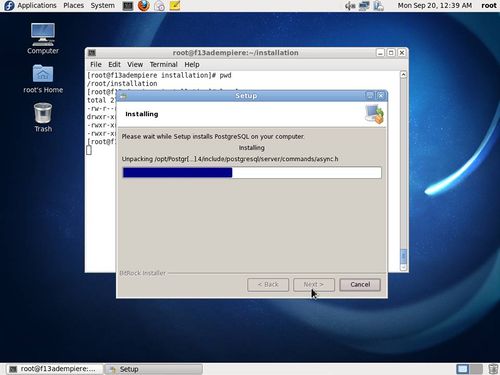This screenshot has height=375, width=500.
Task: Click the terminal window title bar icon
Action: [92, 53]
